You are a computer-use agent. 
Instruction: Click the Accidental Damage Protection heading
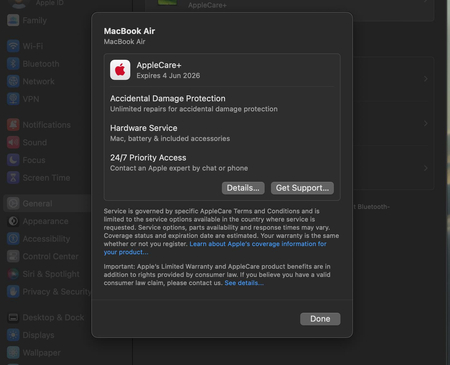(168, 99)
